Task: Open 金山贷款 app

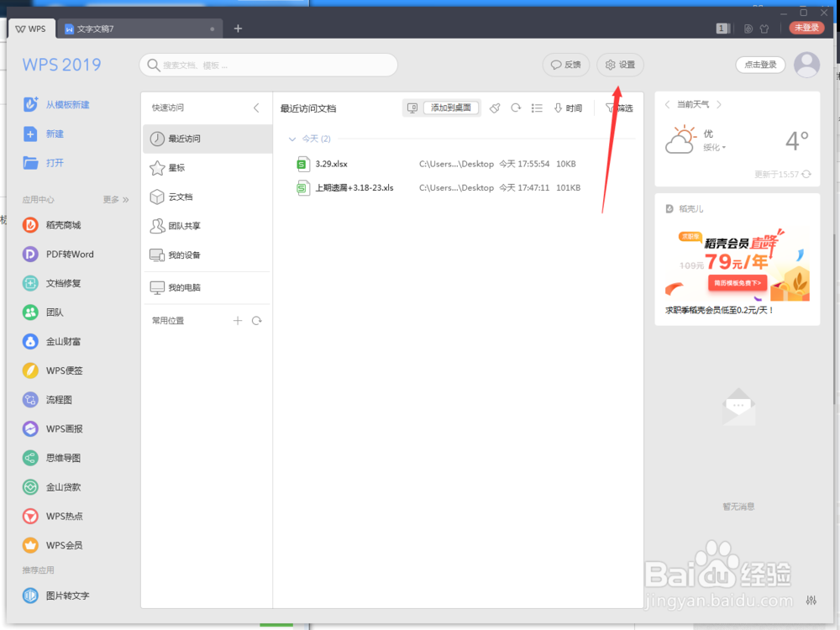Action: click(x=51, y=487)
